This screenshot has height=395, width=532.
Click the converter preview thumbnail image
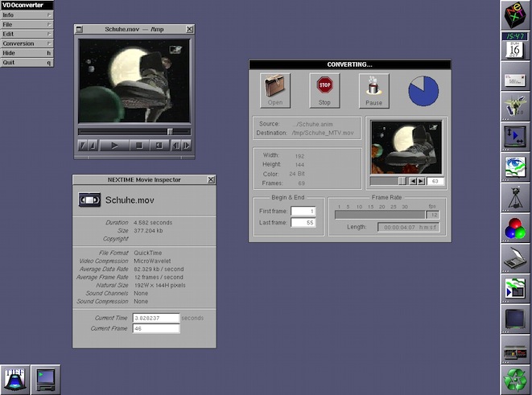point(406,147)
